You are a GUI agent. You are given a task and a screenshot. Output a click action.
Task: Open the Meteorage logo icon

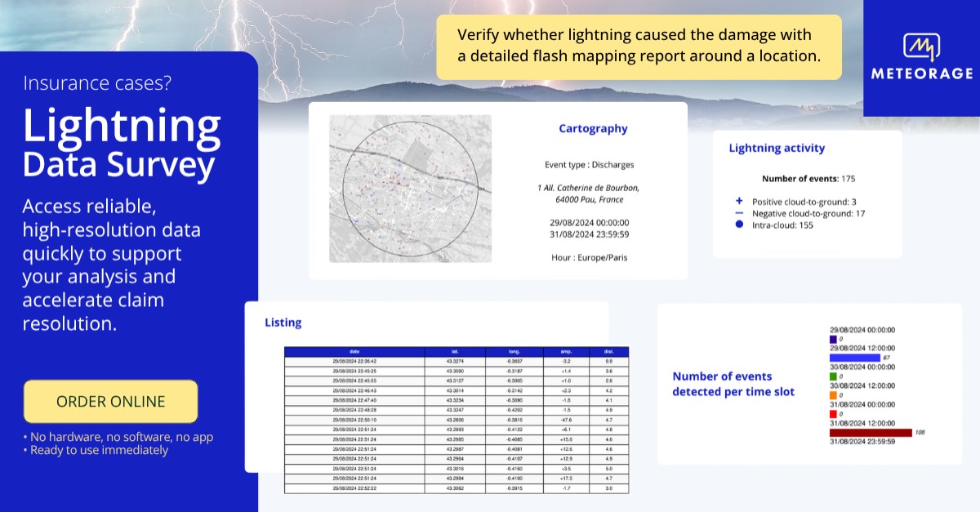pos(921,47)
